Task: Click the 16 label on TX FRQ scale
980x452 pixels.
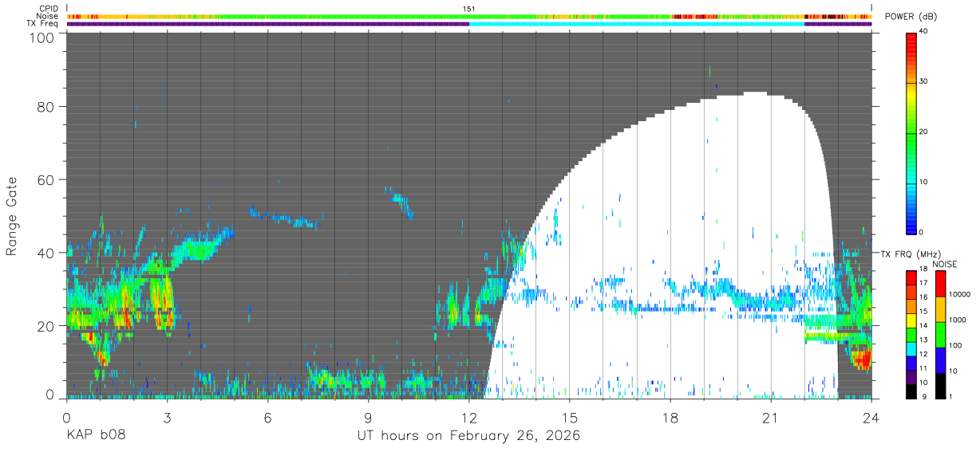Action: pyautogui.click(x=924, y=297)
